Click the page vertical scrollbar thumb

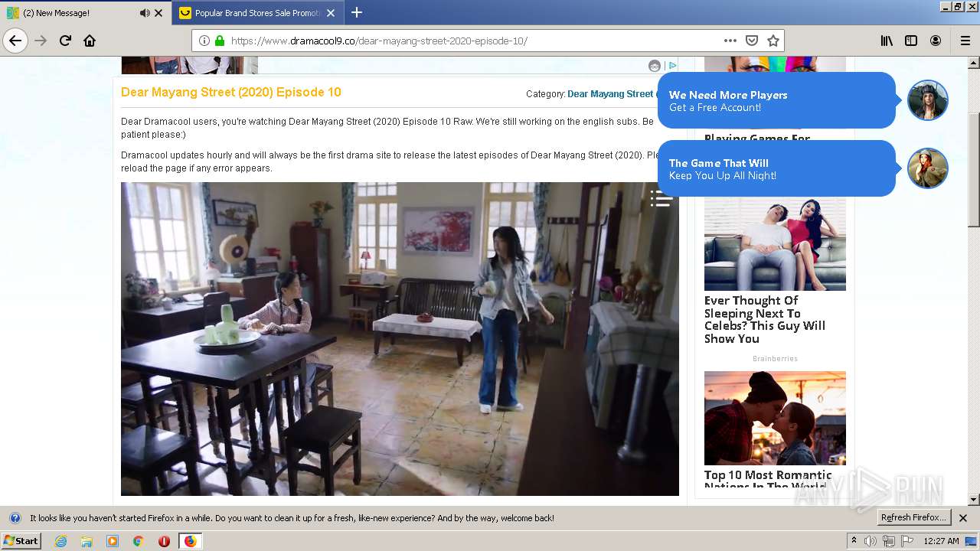coord(974,170)
